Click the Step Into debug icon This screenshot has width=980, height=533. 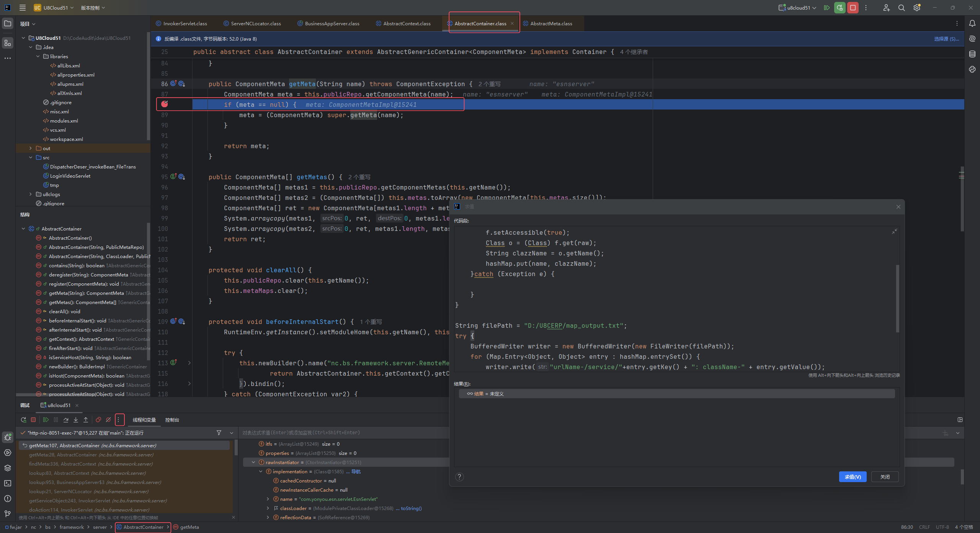(x=76, y=420)
